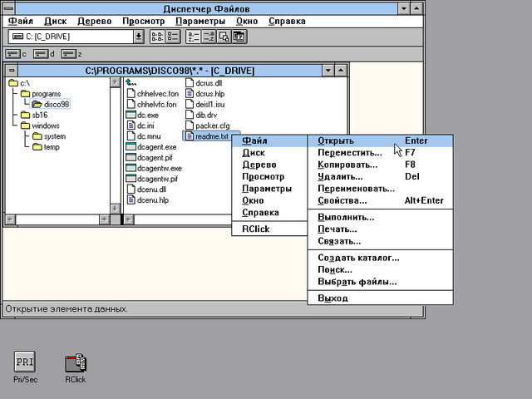Click the sort by type toolbar icon
The width and height of the screenshot is (532, 399).
click(x=207, y=37)
